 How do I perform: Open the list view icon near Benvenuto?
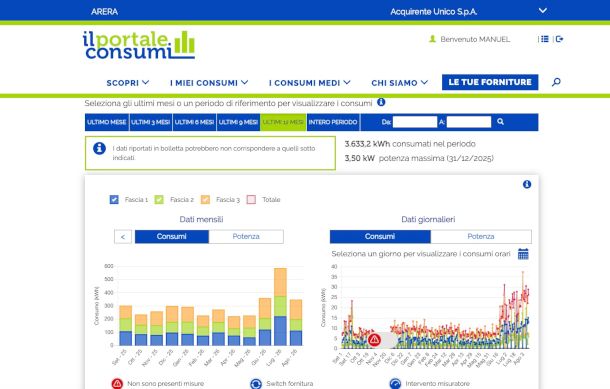545,39
